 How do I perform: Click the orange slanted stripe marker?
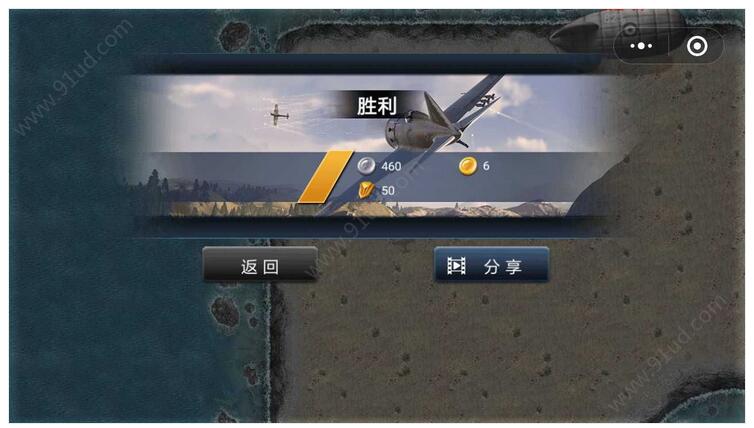(326, 176)
